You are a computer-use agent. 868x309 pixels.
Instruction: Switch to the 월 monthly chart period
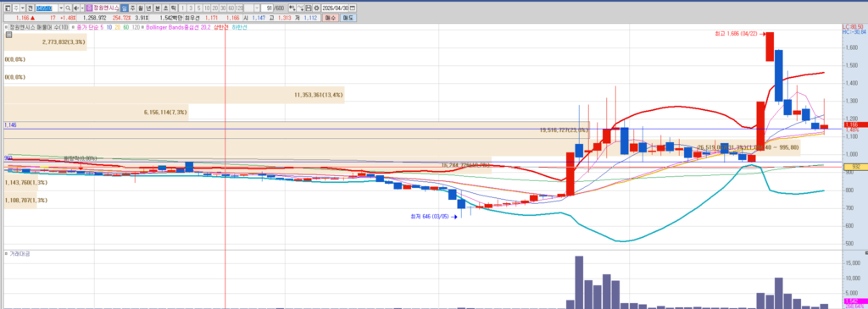140,8
